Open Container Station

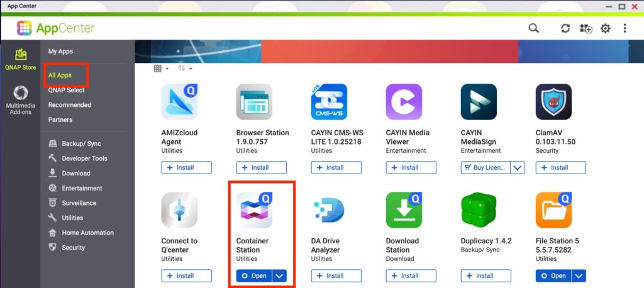click(254, 275)
